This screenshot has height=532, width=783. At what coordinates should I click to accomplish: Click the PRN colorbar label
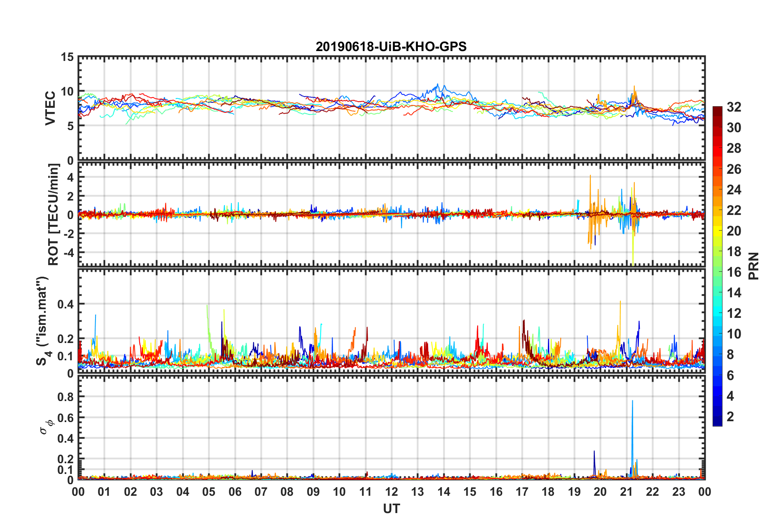[x=754, y=266]
